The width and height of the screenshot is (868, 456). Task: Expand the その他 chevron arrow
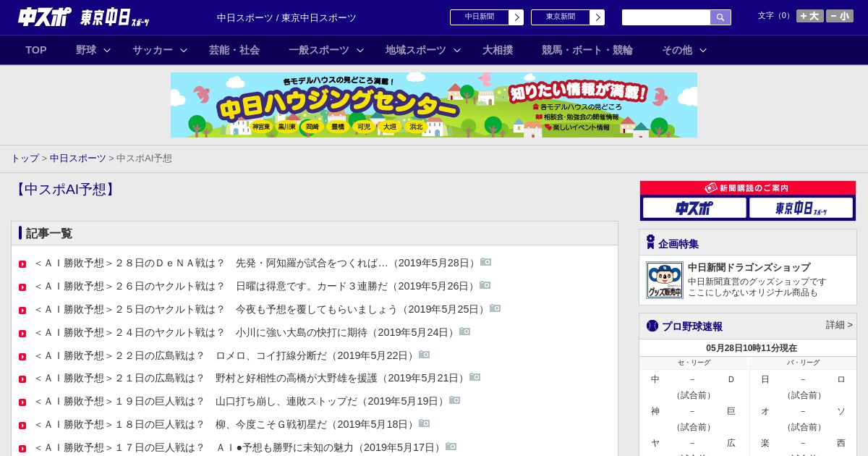[x=703, y=50]
